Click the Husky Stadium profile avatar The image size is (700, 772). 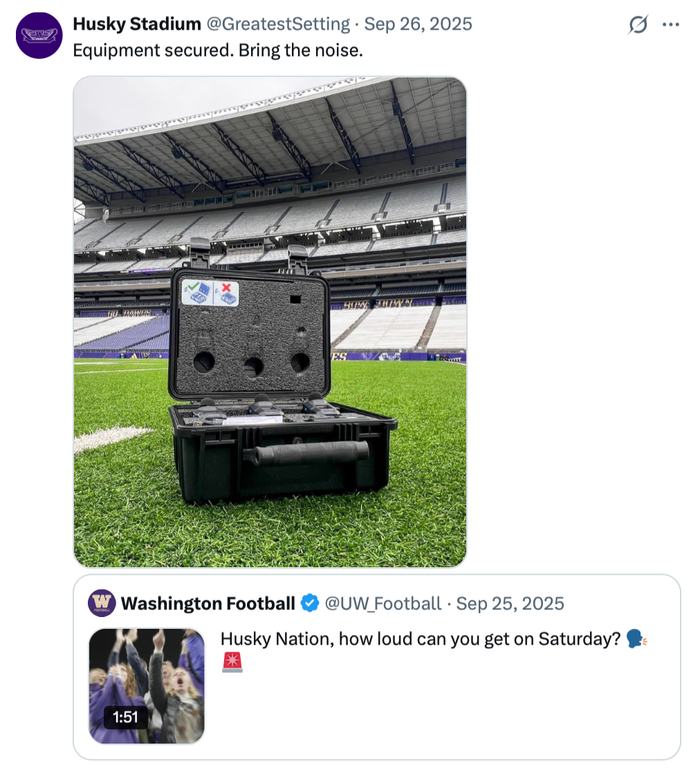pyautogui.click(x=39, y=35)
